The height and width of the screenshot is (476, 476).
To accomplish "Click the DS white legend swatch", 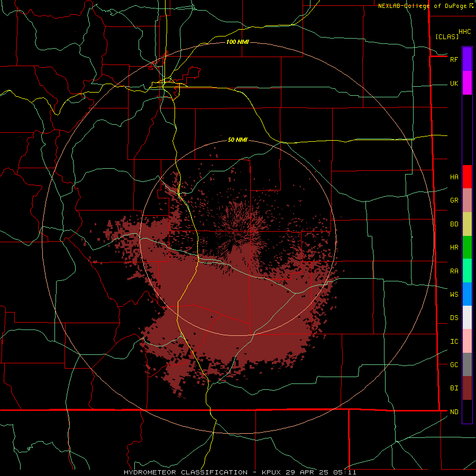I will 467,317.
